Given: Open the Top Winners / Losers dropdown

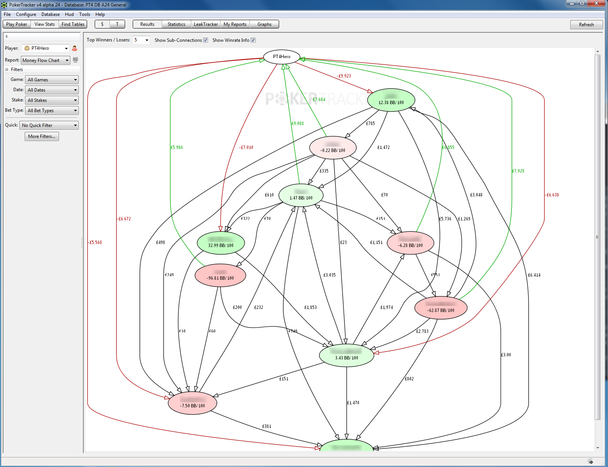Looking at the screenshot, I should [141, 40].
